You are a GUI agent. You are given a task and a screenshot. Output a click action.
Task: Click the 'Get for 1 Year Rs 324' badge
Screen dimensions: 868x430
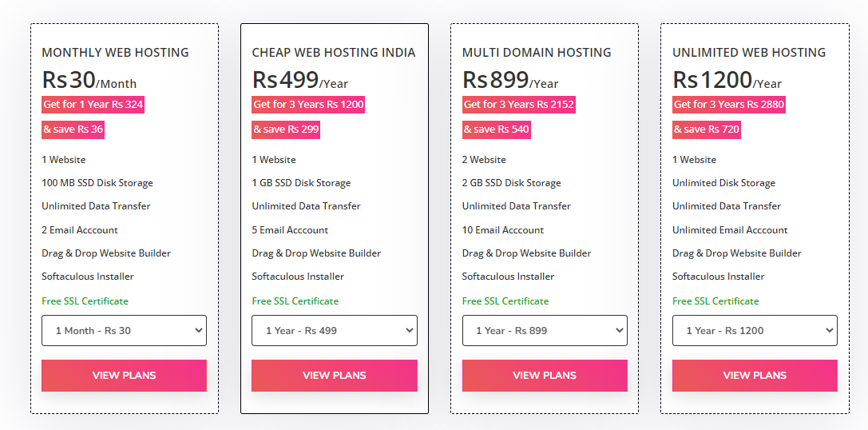pyautogui.click(x=93, y=105)
